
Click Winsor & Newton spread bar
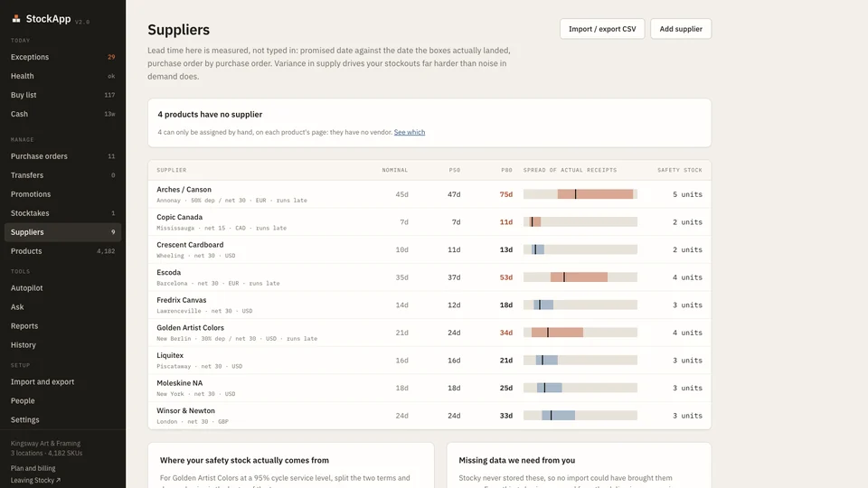point(580,416)
